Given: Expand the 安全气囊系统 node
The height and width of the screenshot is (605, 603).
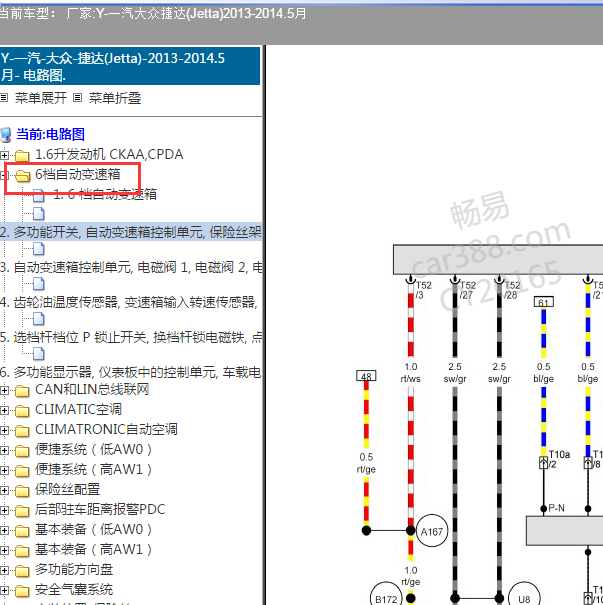Looking at the screenshot, I should tap(4, 591).
